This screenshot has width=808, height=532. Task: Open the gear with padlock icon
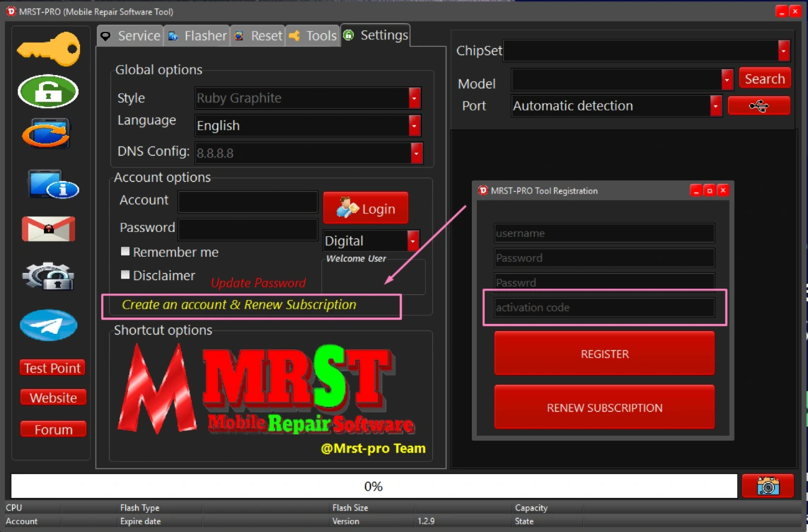point(49,277)
